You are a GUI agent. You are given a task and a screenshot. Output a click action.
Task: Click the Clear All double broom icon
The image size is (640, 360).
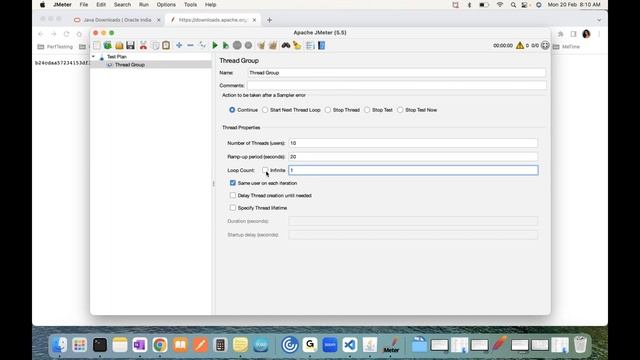273,45
